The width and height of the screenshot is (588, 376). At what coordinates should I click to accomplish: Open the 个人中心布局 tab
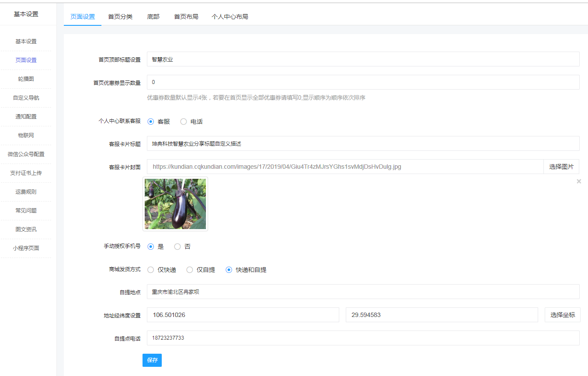[x=230, y=17]
